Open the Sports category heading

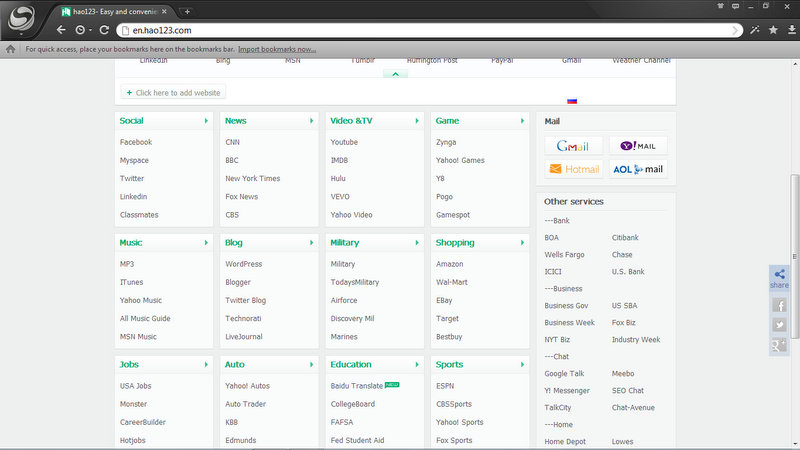pyautogui.click(x=449, y=364)
